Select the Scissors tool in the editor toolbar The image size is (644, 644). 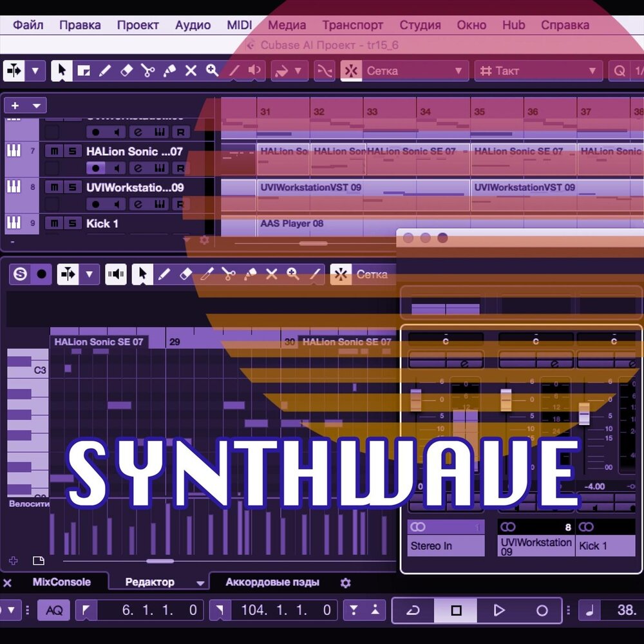click(229, 274)
